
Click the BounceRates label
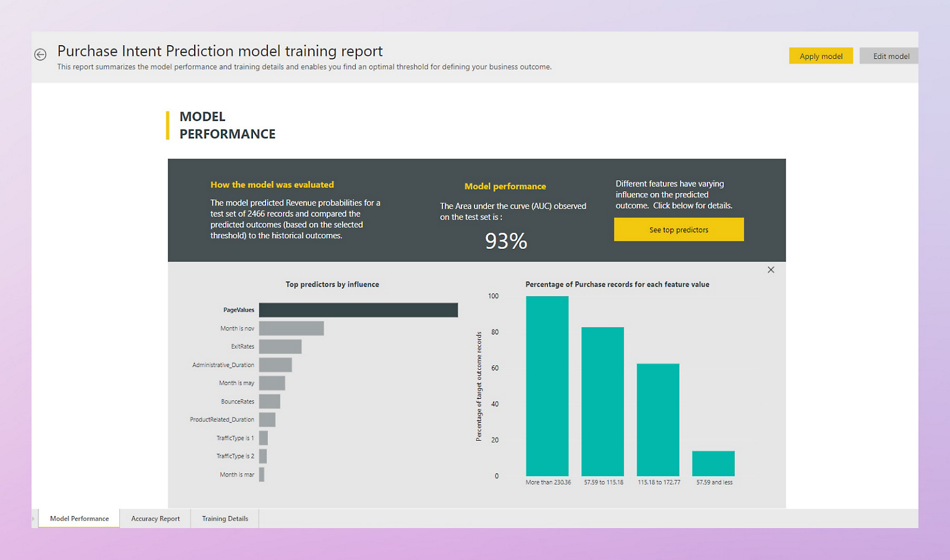(x=237, y=401)
